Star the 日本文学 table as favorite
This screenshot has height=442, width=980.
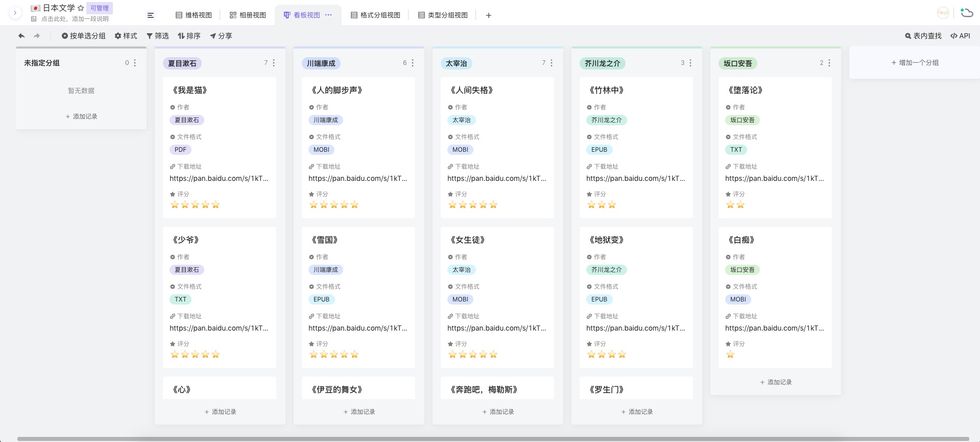(81, 8)
